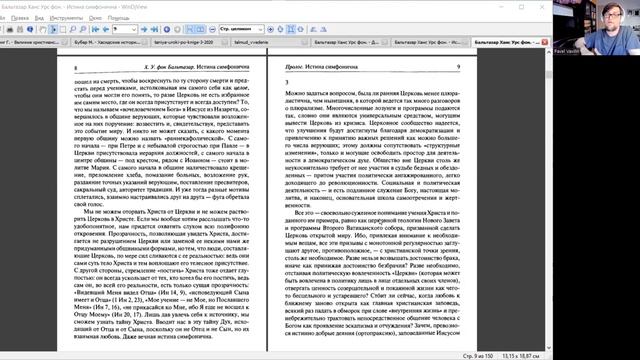Click section number 3 on right page
This screenshot has height=360, width=640.
pos(287,82)
